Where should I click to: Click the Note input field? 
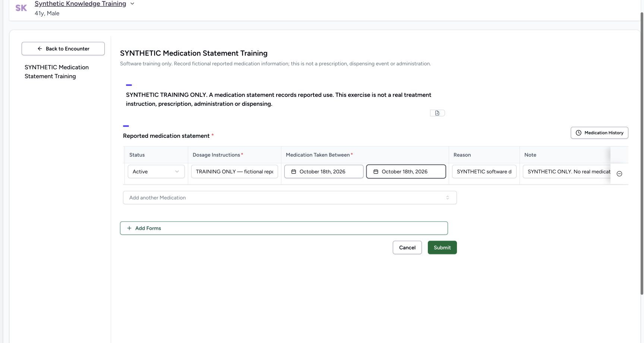point(566,172)
